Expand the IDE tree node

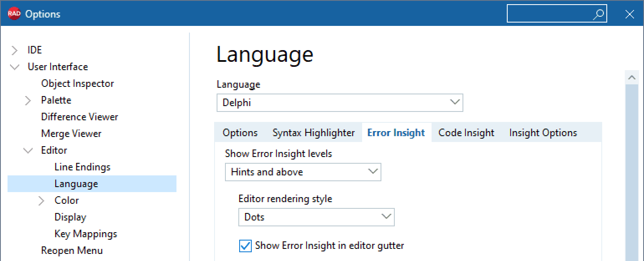[15, 51]
